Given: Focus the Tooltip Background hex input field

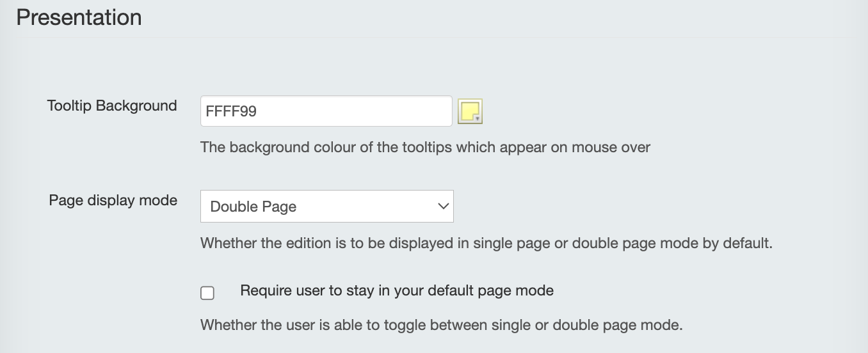Looking at the screenshot, I should pyautogui.click(x=326, y=111).
